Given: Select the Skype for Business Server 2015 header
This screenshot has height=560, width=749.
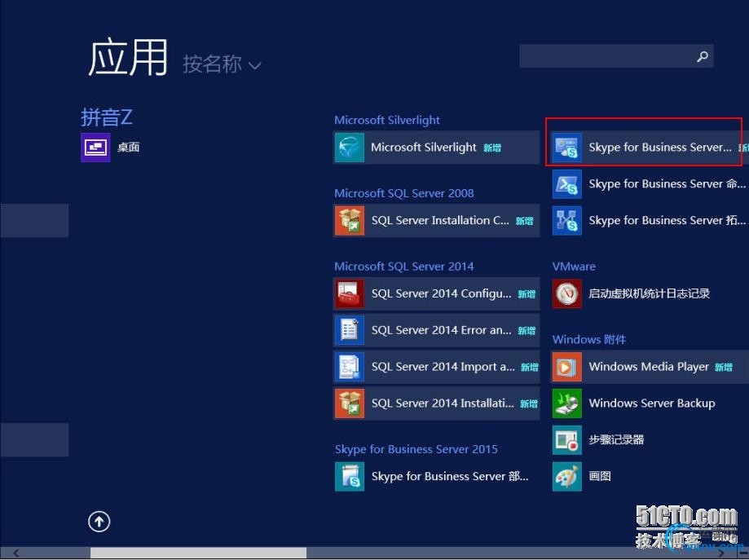Looking at the screenshot, I should pyautogui.click(x=416, y=449).
